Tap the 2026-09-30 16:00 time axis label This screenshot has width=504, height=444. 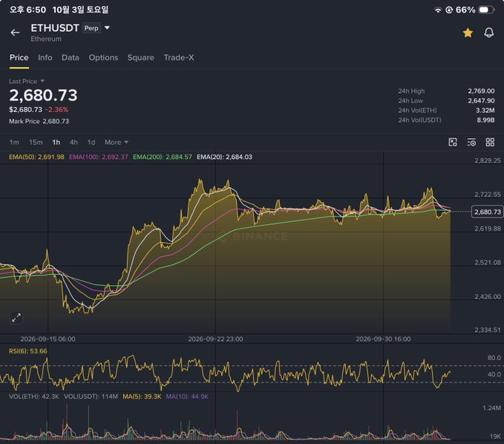[x=383, y=339]
